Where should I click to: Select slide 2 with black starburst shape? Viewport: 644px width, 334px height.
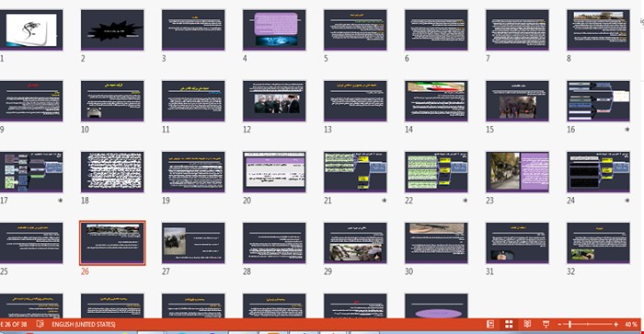click(112, 30)
